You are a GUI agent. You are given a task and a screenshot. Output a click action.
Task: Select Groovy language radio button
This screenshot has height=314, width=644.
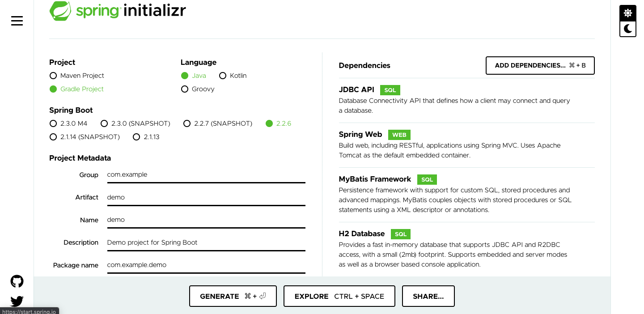pyautogui.click(x=198, y=89)
